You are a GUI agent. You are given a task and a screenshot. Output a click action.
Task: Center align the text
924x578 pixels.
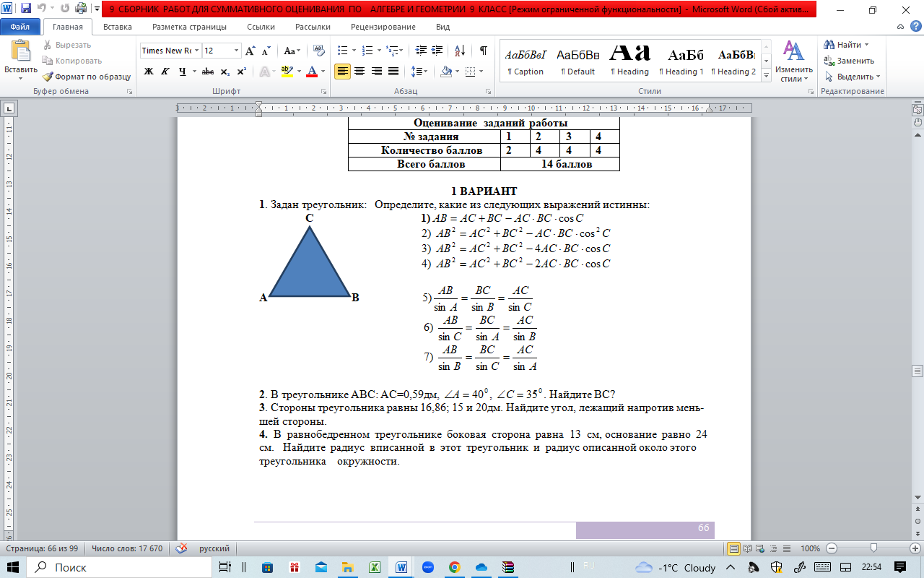pyautogui.click(x=359, y=72)
